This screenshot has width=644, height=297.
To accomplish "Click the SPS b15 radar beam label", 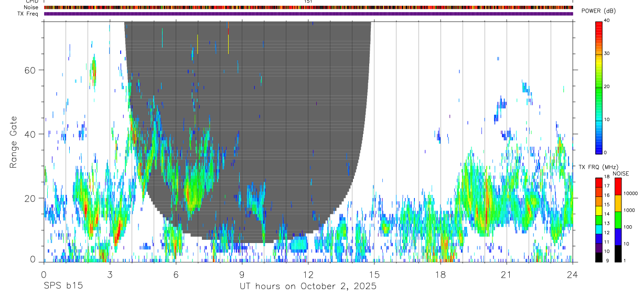I will point(62,287).
